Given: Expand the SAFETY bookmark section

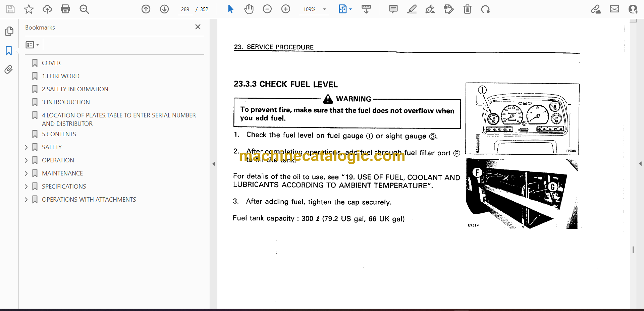Looking at the screenshot, I should click(x=26, y=147).
